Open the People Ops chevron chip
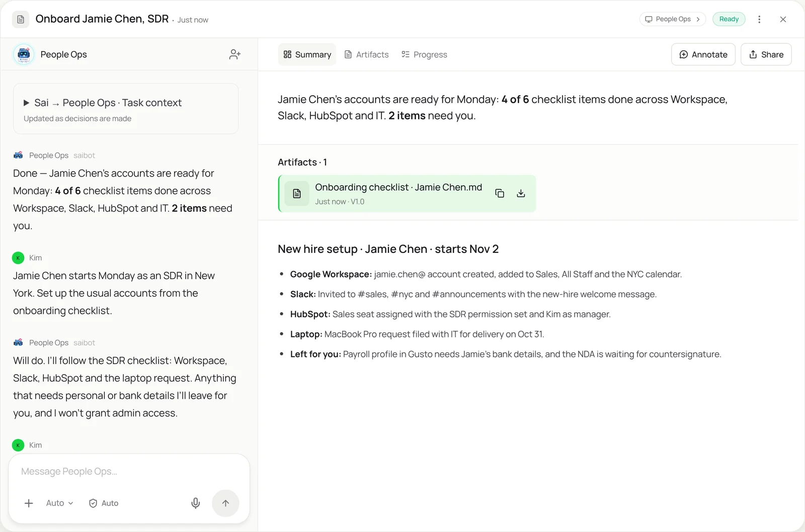805x532 pixels. [673, 19]
